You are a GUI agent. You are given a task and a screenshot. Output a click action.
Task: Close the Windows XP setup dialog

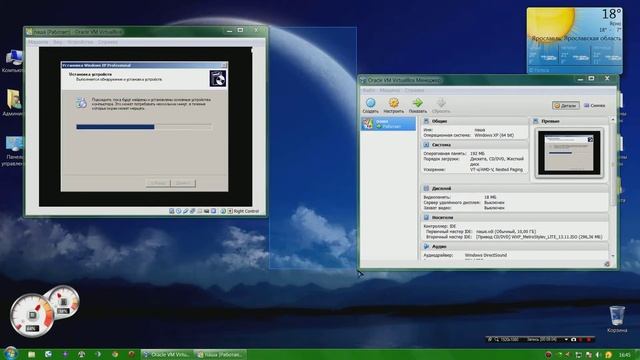coord(223,65)
